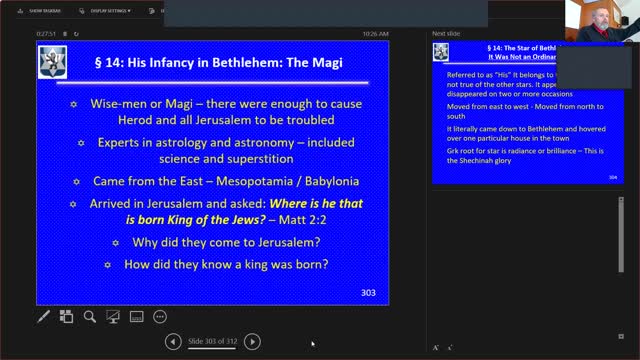Click the 303 page number on slide
Screen dimensions: 640x360
click(x=368, y=293)
